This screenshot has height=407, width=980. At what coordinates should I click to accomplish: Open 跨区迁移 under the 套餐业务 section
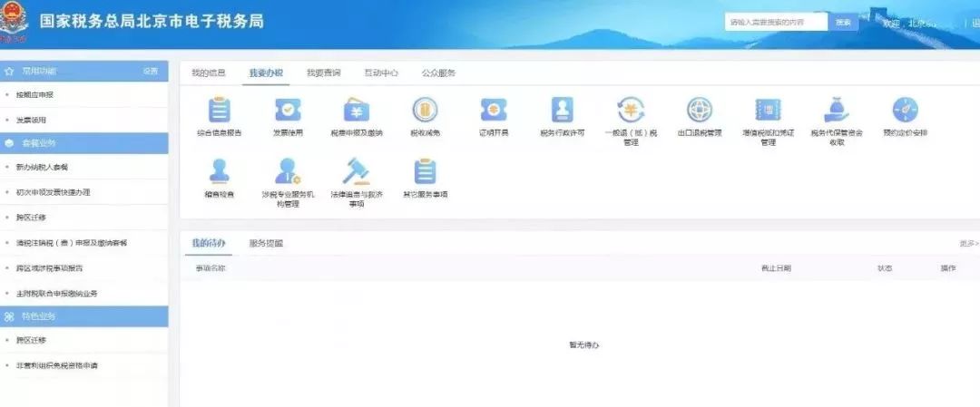(x=31, y=218)
